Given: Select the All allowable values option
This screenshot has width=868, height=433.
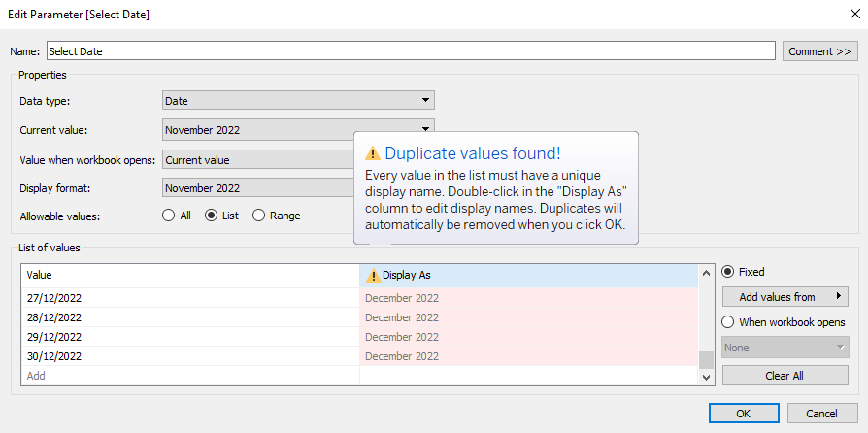Looking at the screenshot, I should tap(168, 216).
